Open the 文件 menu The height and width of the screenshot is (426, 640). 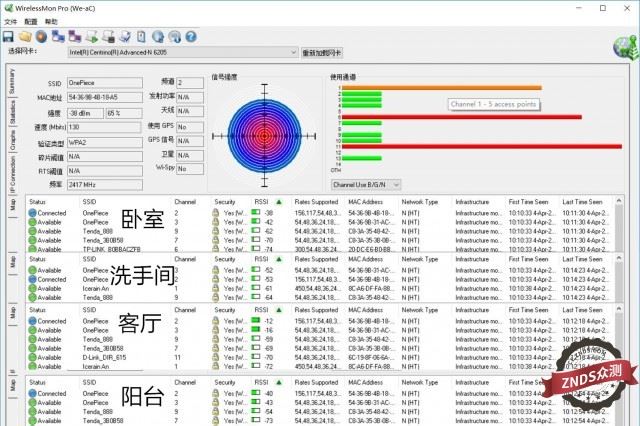[x=11, y=22]
